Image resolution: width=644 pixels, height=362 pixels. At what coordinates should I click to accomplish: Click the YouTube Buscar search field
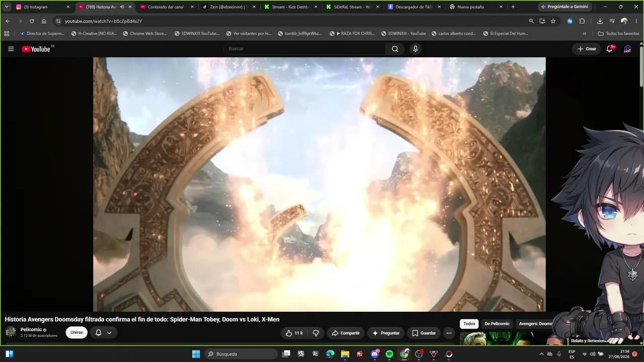tap(304, 49)
